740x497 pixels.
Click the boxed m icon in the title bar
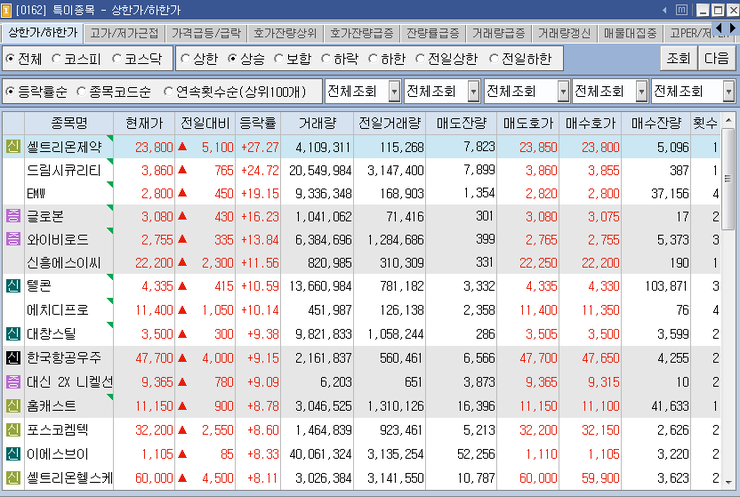click(x=681, y=9)
